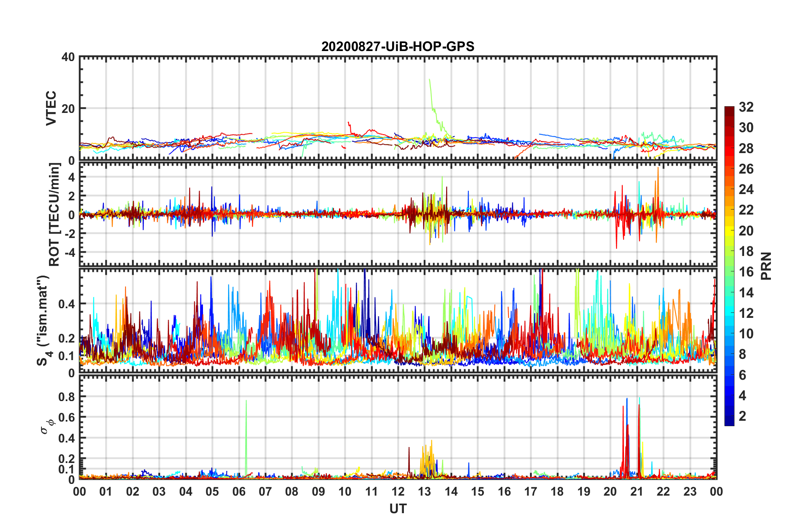Click colorbar tick label 16
This screenshot has height=532, width=796.
point(746,272)
